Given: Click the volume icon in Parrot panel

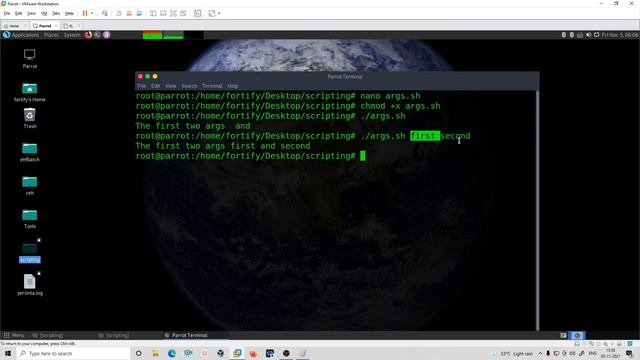Looking at the screenshot, I should pos(588,35).
